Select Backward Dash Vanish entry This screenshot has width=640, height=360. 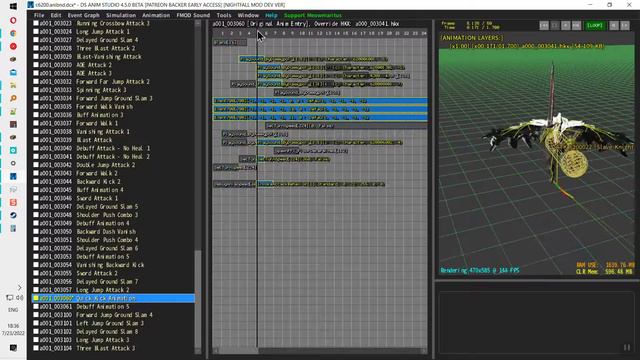tap(113, 231)
